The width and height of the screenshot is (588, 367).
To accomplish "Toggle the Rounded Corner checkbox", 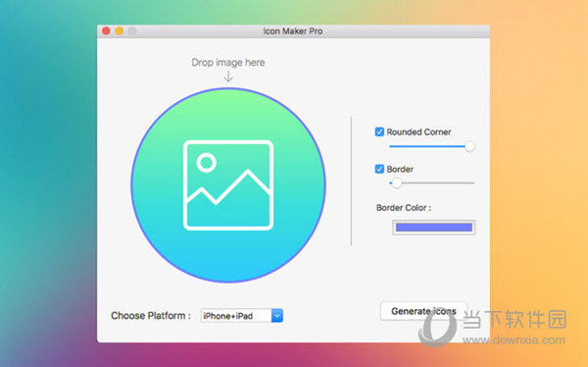I will 379,131.
